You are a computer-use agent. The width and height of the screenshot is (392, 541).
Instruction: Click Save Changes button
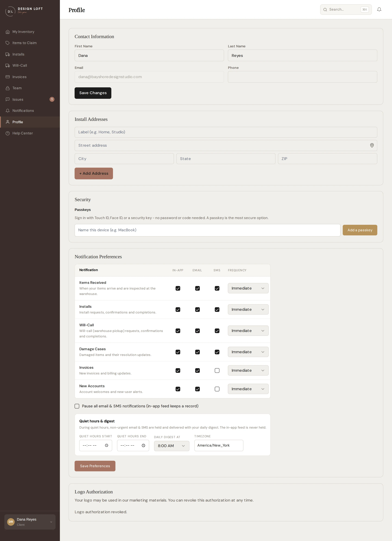coord(93,93)
